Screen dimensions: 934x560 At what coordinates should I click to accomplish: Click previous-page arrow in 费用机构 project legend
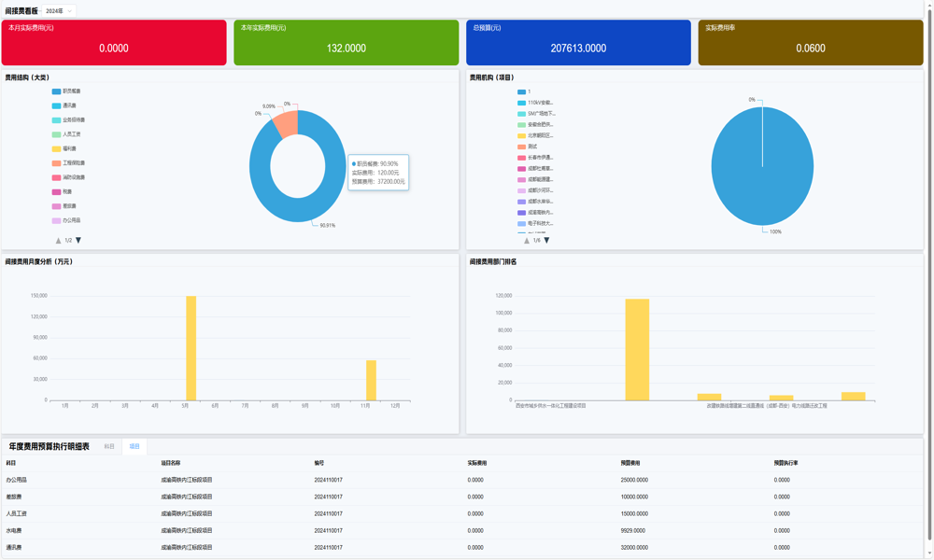[526, 241]
